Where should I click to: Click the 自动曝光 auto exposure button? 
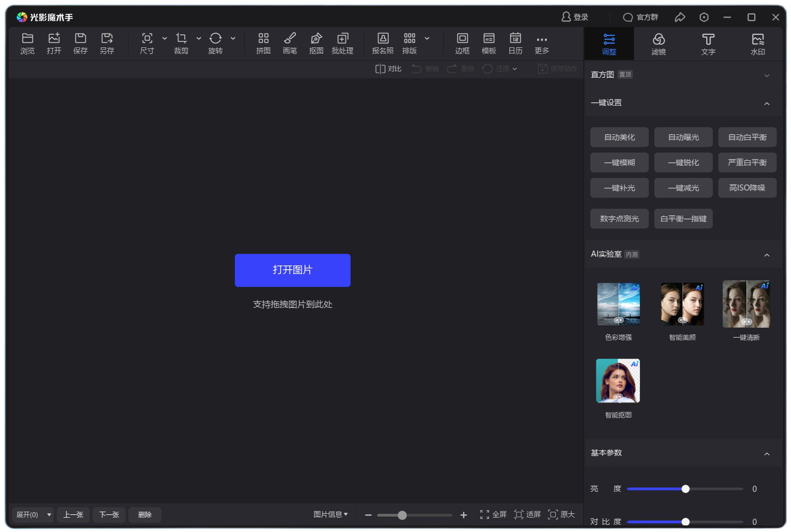(684, 137)
